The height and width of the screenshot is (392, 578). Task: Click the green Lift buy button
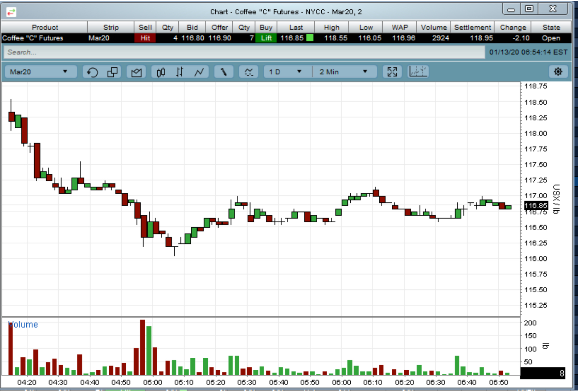[266, 38]
